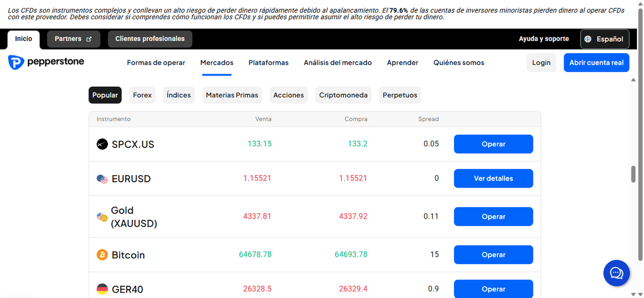Click the Login button
644x298 pixels.
[x=541, y=63]
